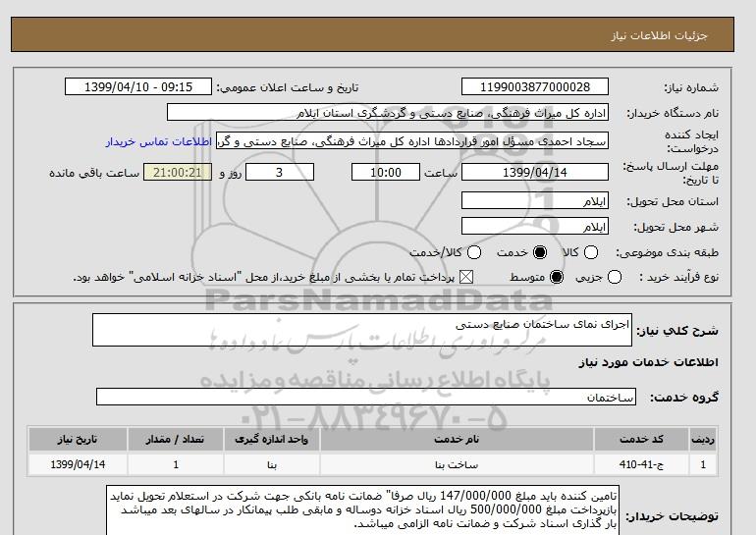Click the buyer organization name field
The width and height of the screenshot is (756, 535).
tap(388, 112)
